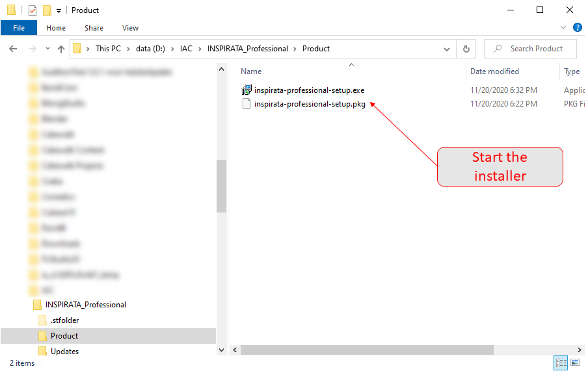The height and width of the screenshot is (373, 588).
Task: Maximize the Product window
Action: pos(540,10)
